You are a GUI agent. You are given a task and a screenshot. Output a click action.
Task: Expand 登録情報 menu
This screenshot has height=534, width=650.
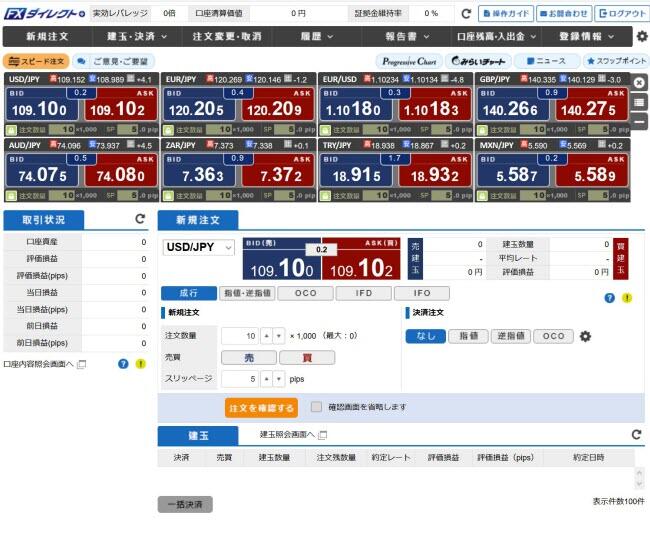click(x=586, y=36)
